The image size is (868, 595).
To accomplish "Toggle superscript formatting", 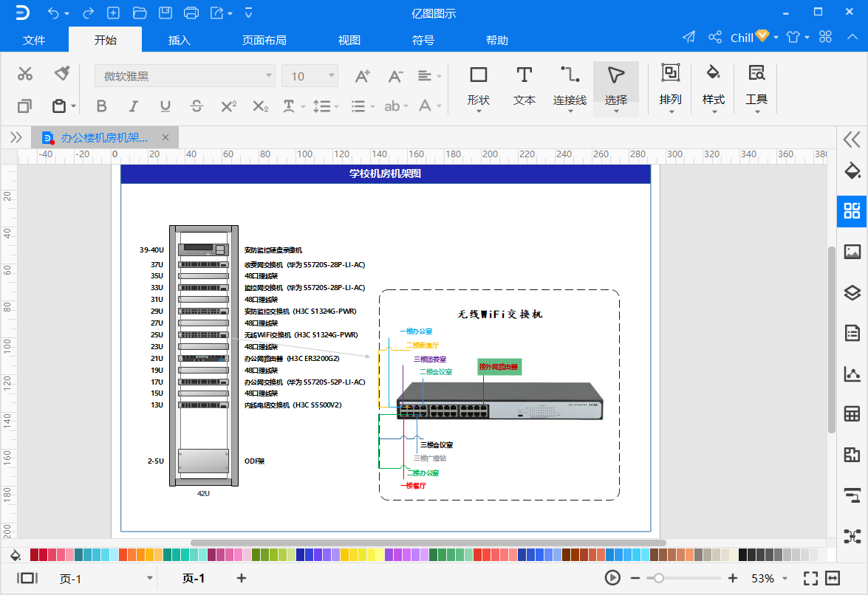I will coord(228,106).
